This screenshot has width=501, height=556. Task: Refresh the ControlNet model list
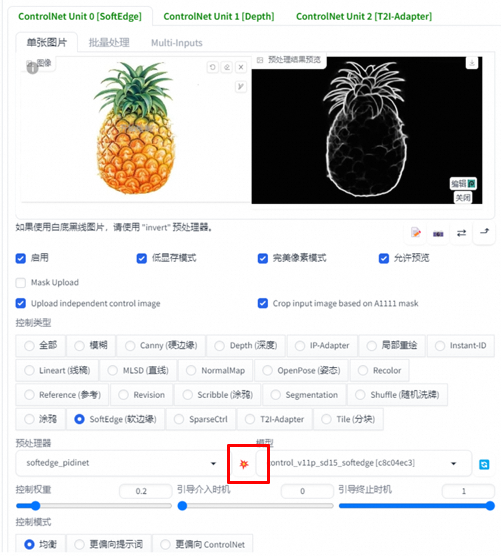484,464
